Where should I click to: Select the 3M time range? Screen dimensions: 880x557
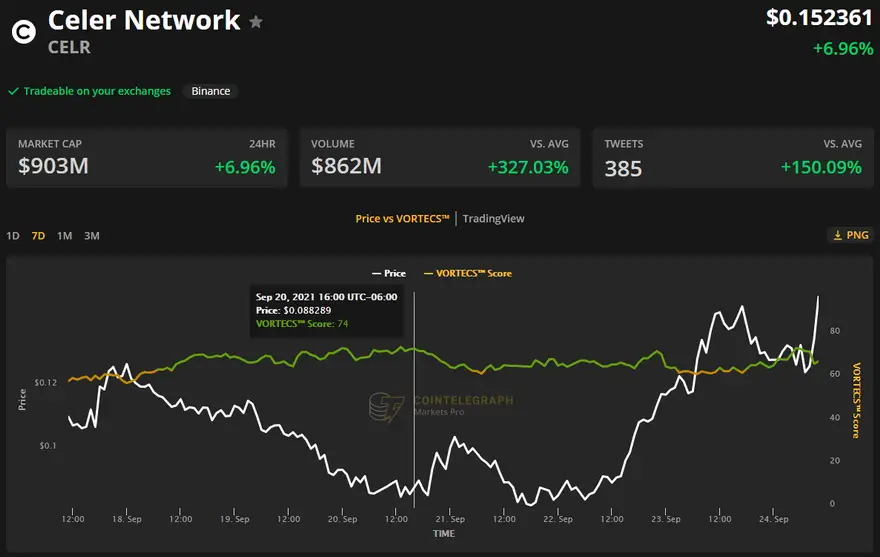(x=91, y=236)
